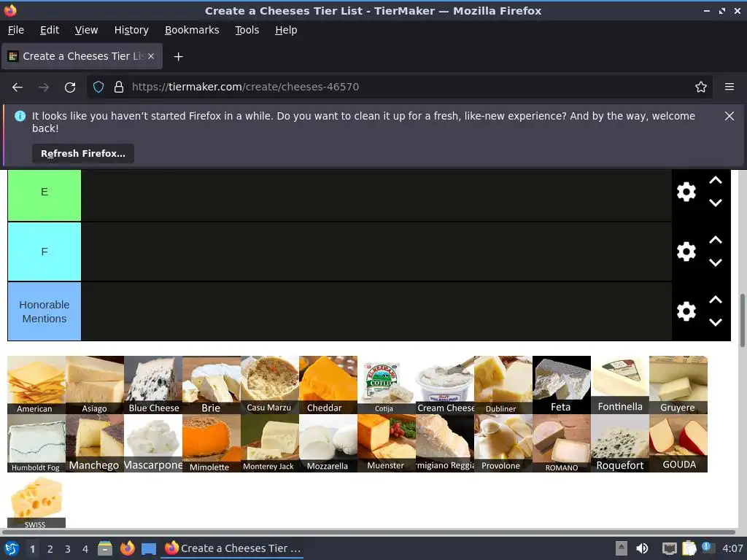
Task: Select the Asiago cheese image
Action: [x=95, y=385]
